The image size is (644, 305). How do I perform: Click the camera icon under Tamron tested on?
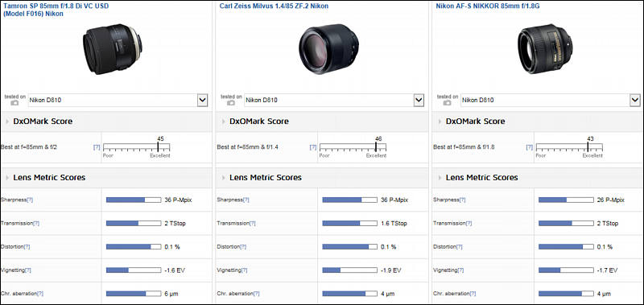(x=14, y=103)
